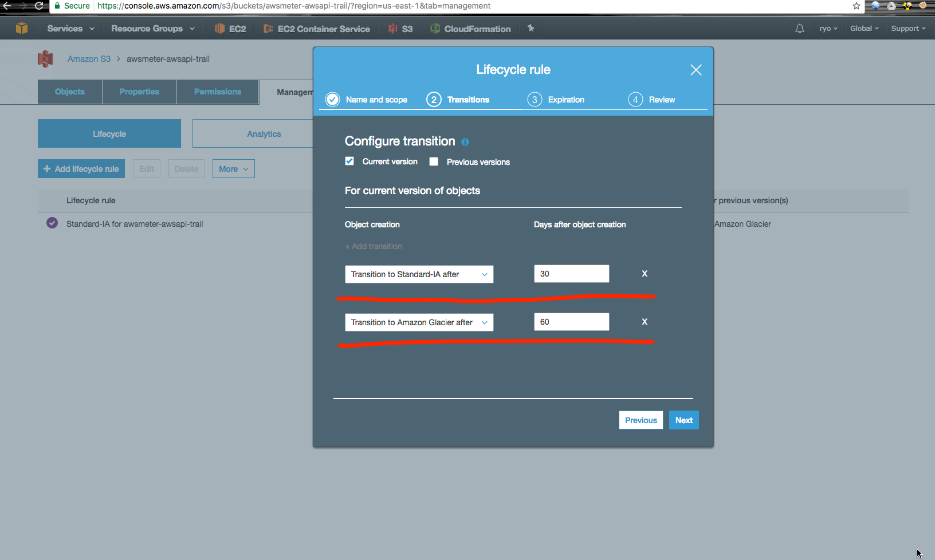
Task: Open the notifications bell icon
Action: pyautogui.click(x=800, y=29)
